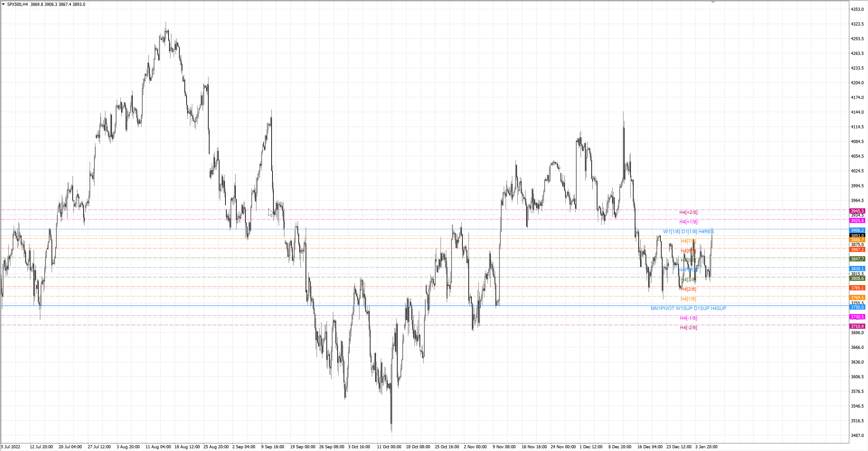
Task: Click the H4[+2/8] level label
Action: [688, 212]
